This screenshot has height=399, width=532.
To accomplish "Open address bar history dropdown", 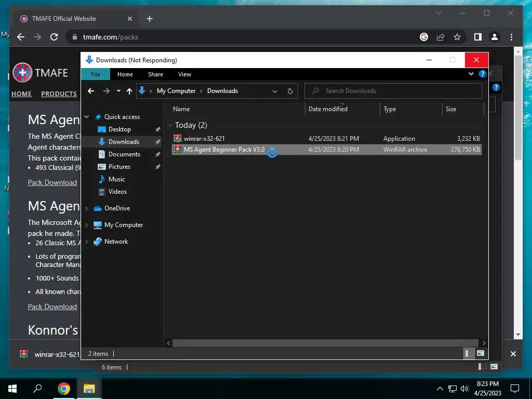I will click(x=275, y=91).
